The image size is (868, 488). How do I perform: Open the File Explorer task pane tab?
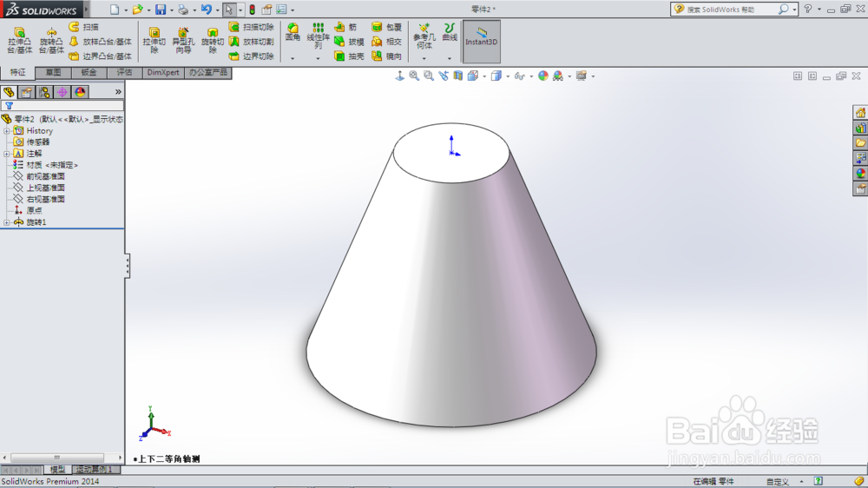[860, 143]
